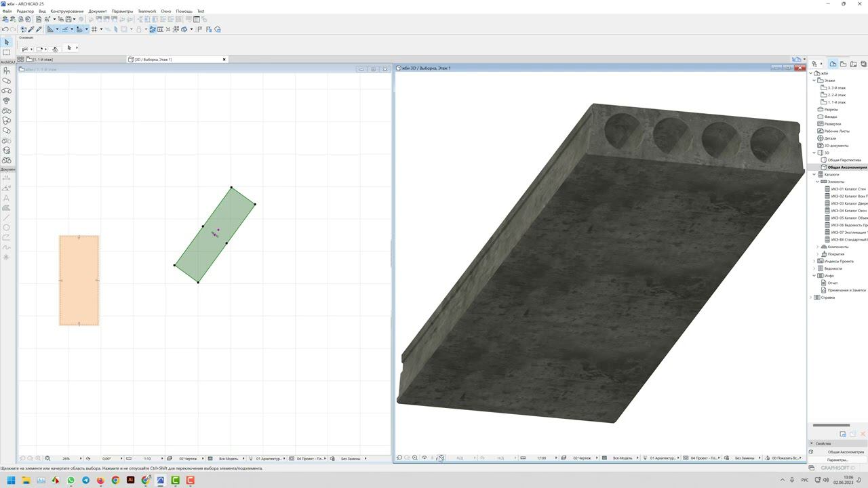Open Фасады in the Navigator tree
868x488 pixels.
(830, 117)
